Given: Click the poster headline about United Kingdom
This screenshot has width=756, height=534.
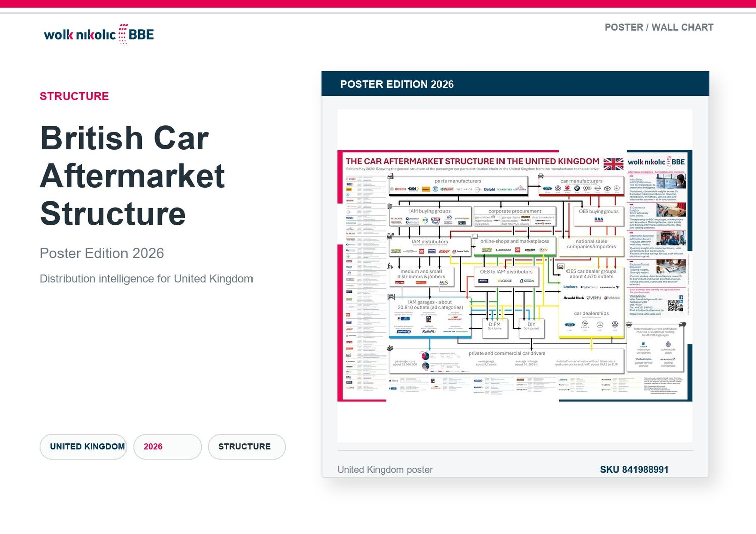Looking at the screenshot, I should pyautogui.click(x=473, y=161).
